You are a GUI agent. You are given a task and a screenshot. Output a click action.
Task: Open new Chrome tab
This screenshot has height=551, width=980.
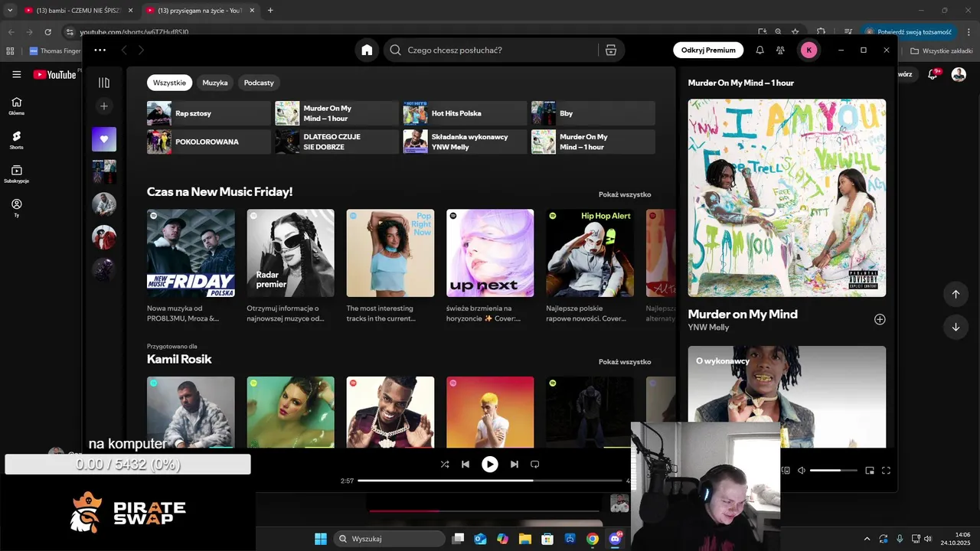coord(270,11)
